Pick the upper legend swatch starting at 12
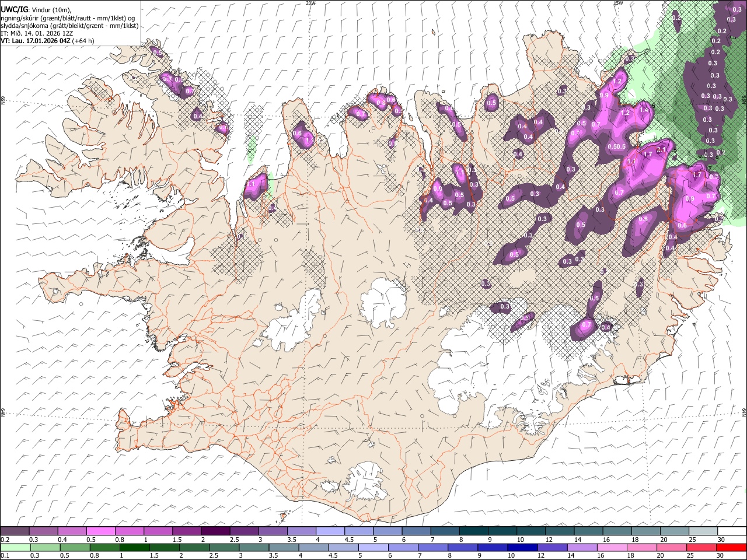 (560, 531)
